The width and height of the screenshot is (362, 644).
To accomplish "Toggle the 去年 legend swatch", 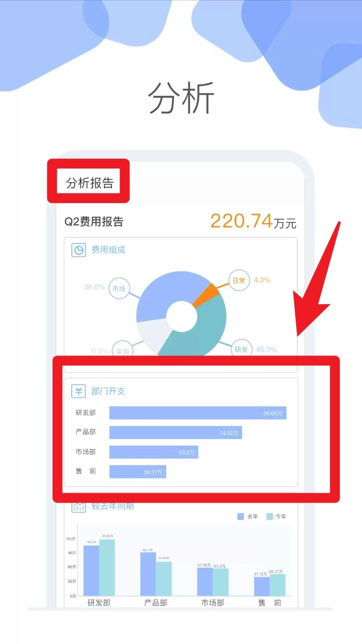I will point(241,517).
